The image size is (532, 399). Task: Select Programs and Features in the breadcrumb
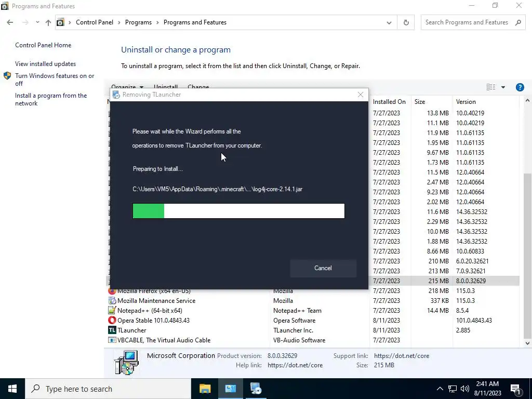195,22
